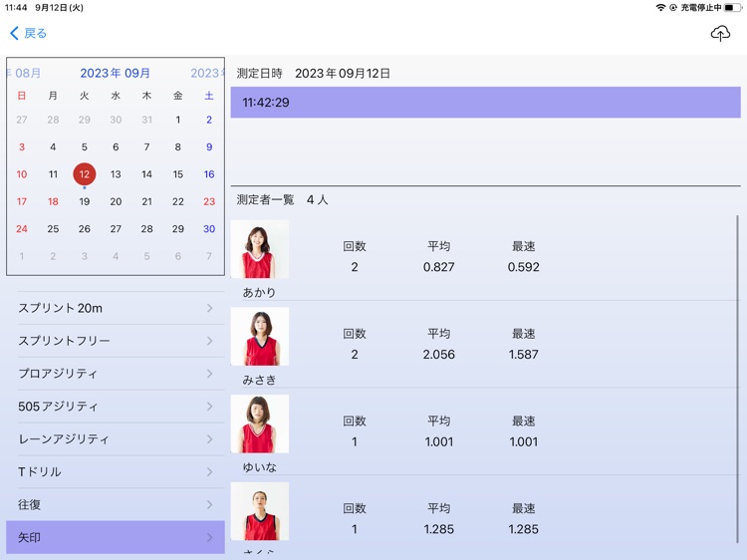
Task: Open the スプリント 20m menu item
Action: coord(116,308)
